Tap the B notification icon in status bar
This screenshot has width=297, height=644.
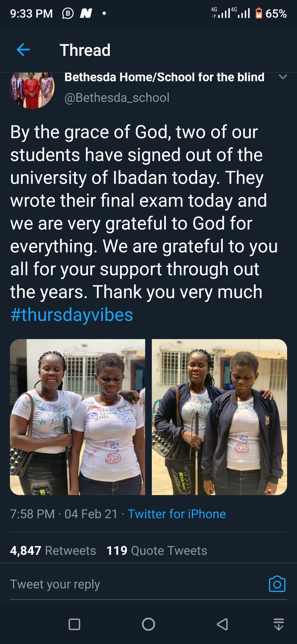(68, 14)
